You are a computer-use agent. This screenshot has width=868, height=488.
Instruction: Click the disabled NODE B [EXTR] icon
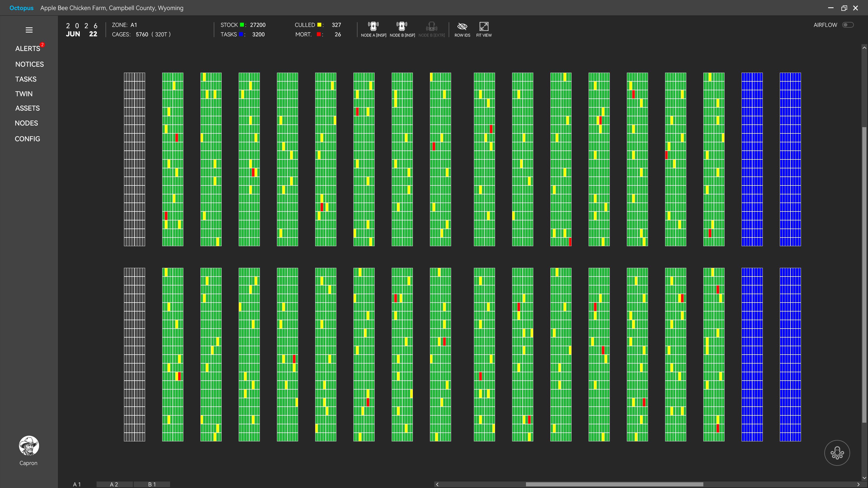pos(431,26)
